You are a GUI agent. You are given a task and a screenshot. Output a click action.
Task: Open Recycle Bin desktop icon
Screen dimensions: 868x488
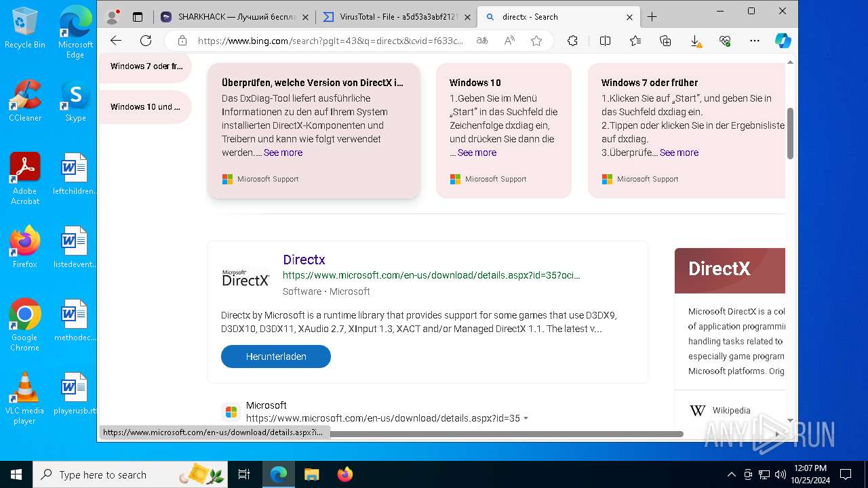click(25, 28)
